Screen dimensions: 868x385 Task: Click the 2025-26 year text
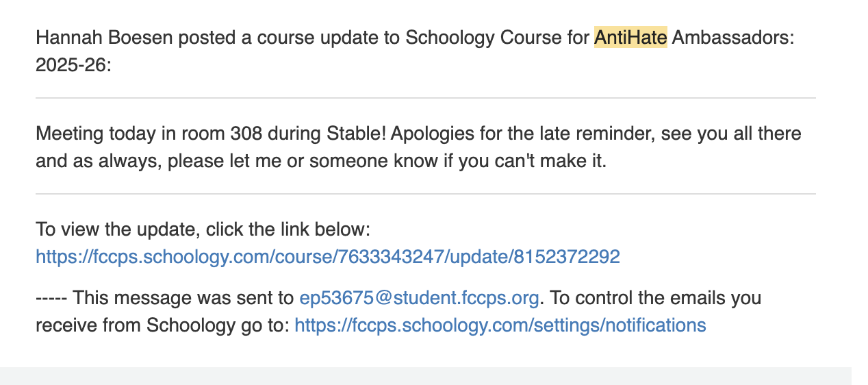coord(73,65)
